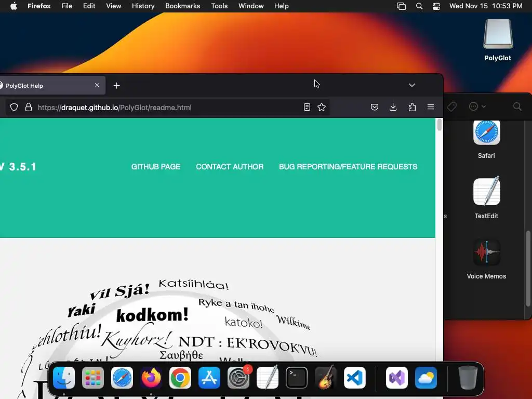The height and width of the screenshot is (399, 532).
Task: Save page to Pocket icon
Action: [375, 107]
